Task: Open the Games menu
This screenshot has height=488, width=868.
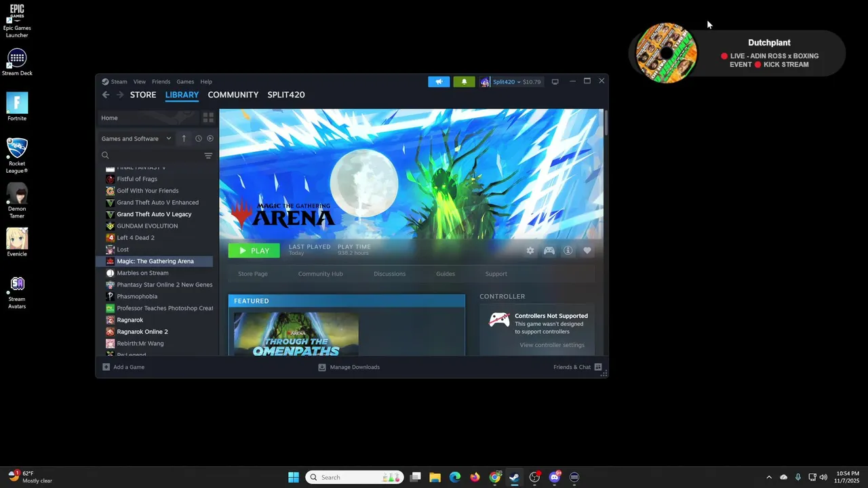Action: pos(185,81)
